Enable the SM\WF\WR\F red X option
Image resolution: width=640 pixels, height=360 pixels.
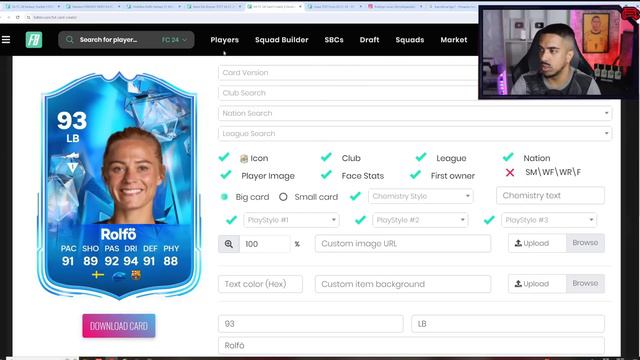[x=510, y=173]
